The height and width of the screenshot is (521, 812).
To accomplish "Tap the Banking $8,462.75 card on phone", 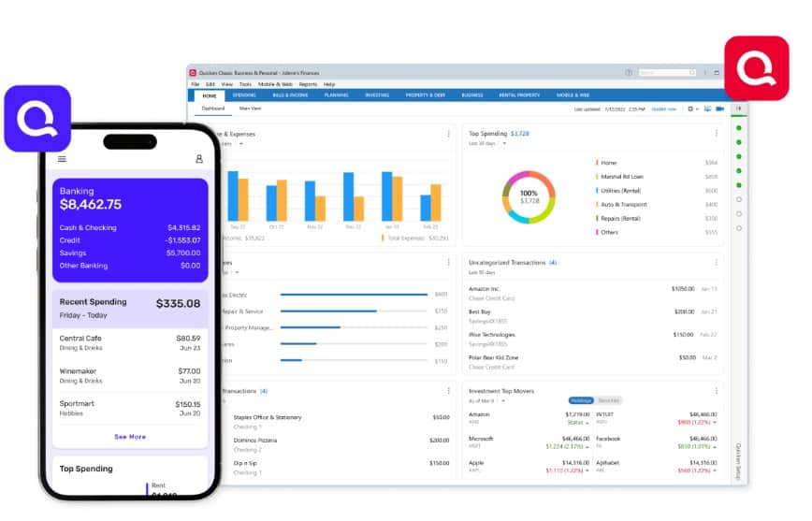I will click(x=130, y=230).
